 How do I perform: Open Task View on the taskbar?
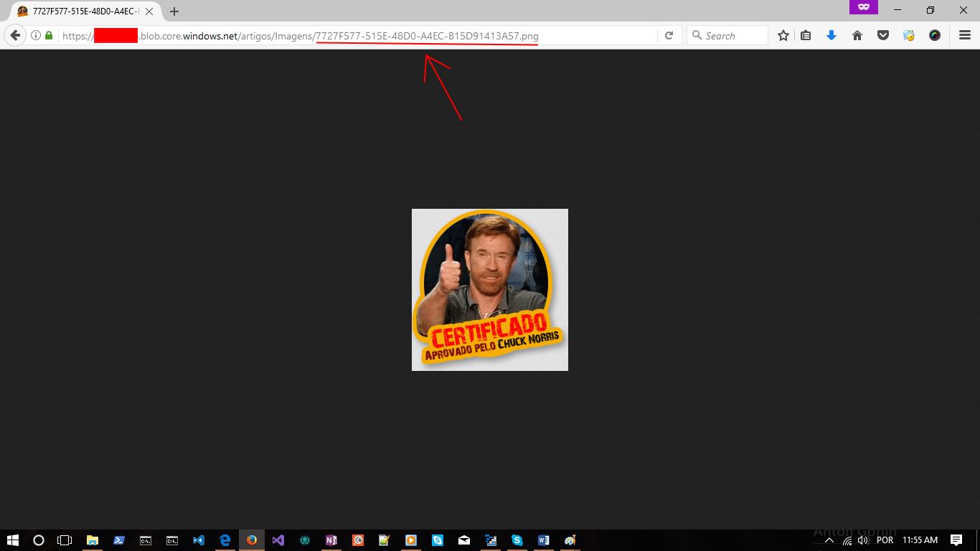(65, 540)
